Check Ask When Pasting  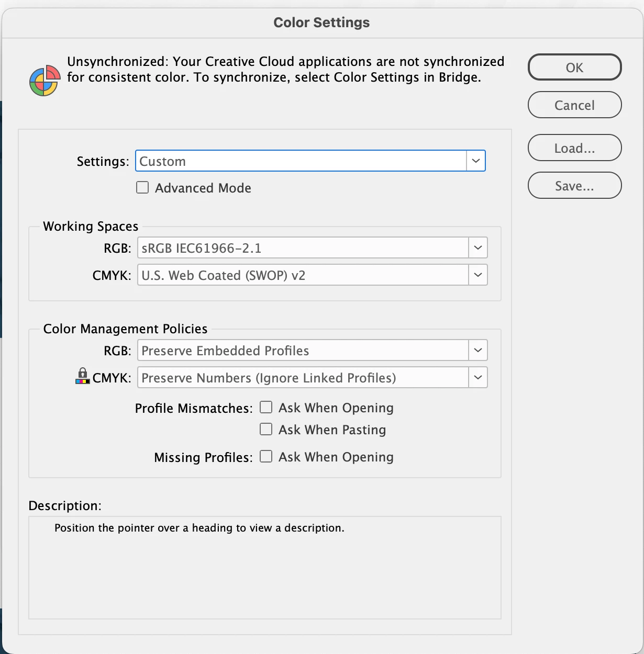pos(266,429)
